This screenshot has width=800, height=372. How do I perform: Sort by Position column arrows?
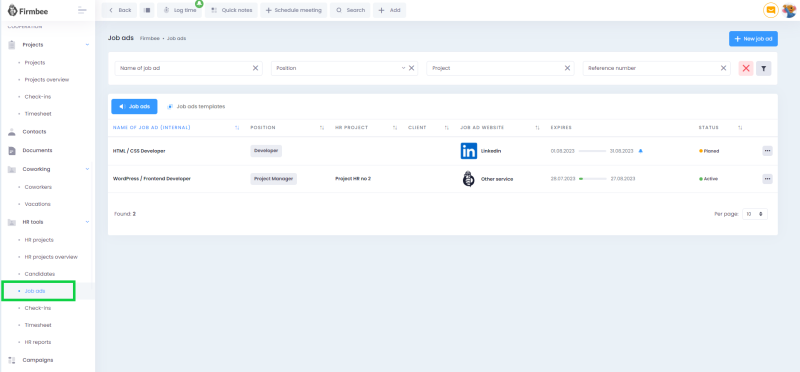322,128
